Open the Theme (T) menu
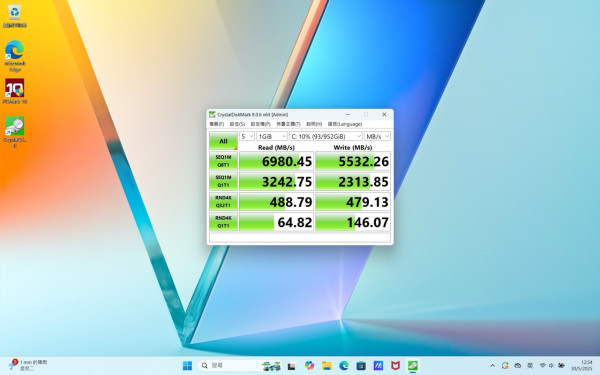 tap(288, 124)
